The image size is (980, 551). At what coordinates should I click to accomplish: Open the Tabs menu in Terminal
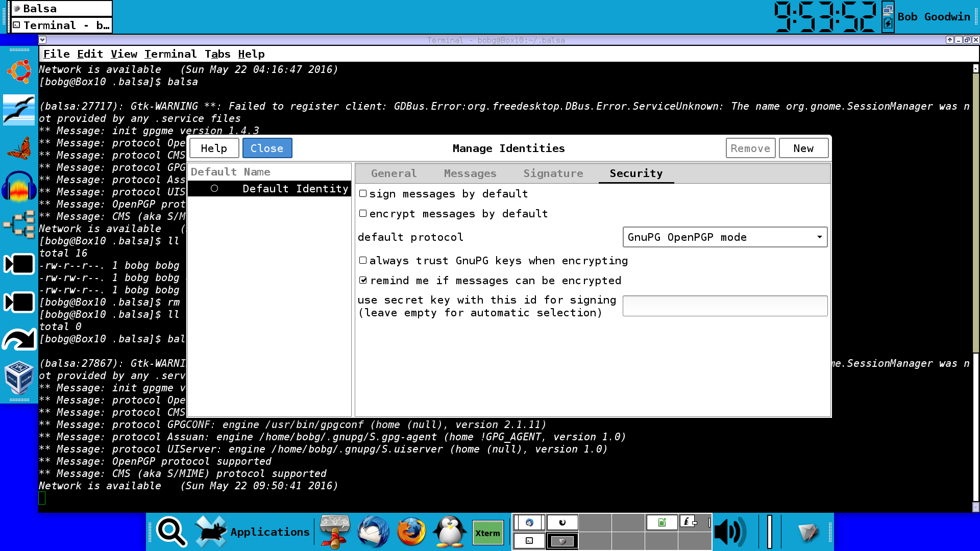217,54
